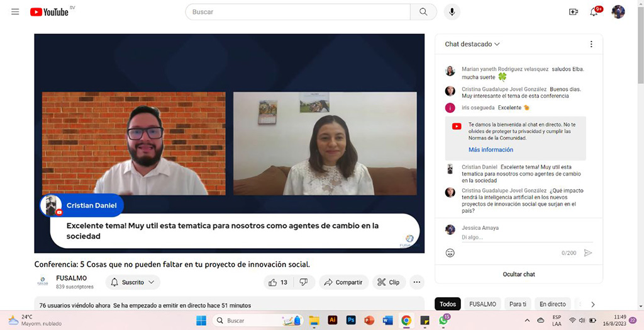Open chat options three-dot menu
The width and height of the screenshot is (644, 330).
591,44
